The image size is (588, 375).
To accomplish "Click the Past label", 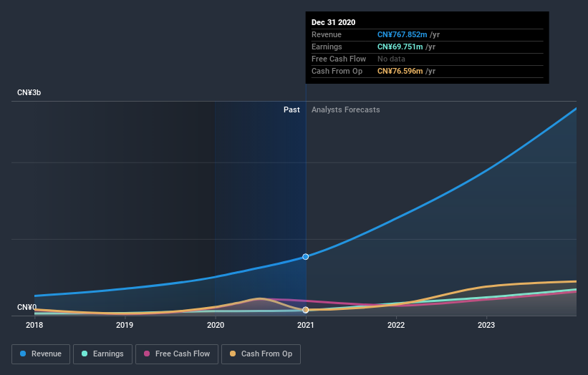I will pyautogui.click(x=291, y=109).
